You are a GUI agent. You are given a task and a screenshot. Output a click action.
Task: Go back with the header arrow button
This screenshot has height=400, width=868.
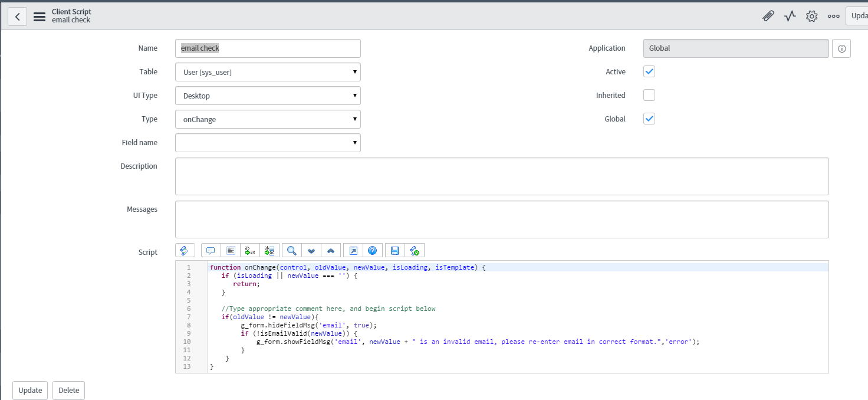(x=17, y=17)
